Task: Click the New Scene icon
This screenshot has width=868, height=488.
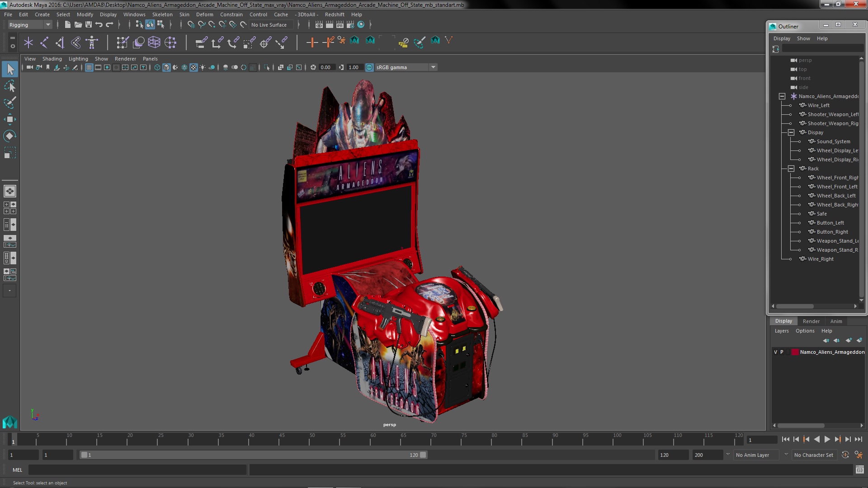Action: click(68, 24)
